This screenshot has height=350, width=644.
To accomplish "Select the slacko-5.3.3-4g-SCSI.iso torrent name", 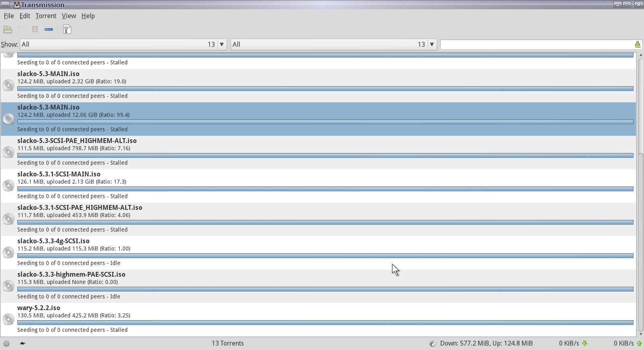I will click(x=54, y=241).
